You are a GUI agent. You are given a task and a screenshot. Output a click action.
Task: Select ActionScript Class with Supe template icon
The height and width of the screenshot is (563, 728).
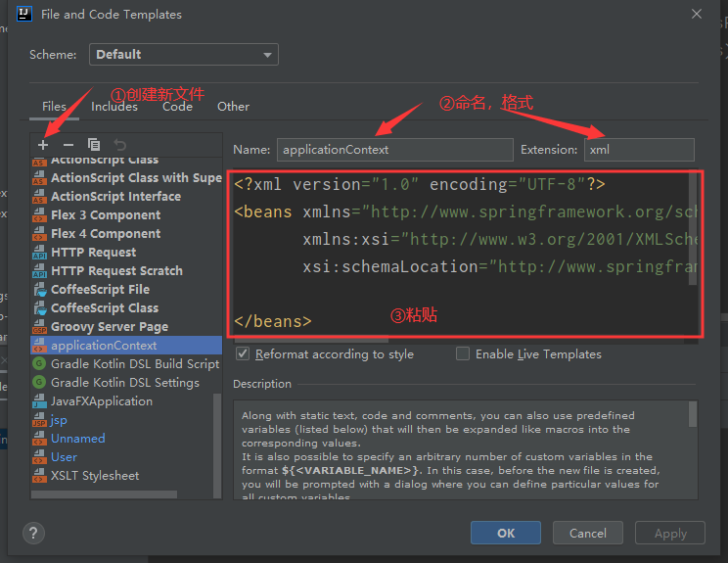(x=39, y=178)
